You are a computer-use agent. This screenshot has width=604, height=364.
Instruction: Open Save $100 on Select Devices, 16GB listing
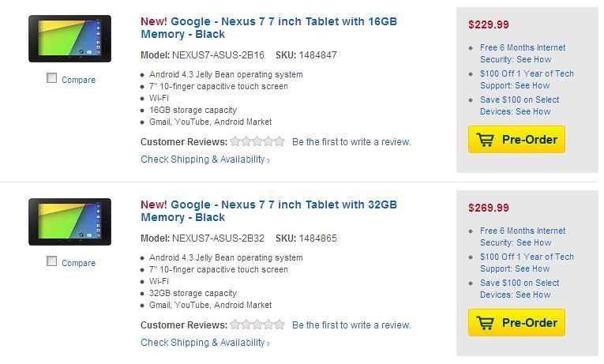519,105
